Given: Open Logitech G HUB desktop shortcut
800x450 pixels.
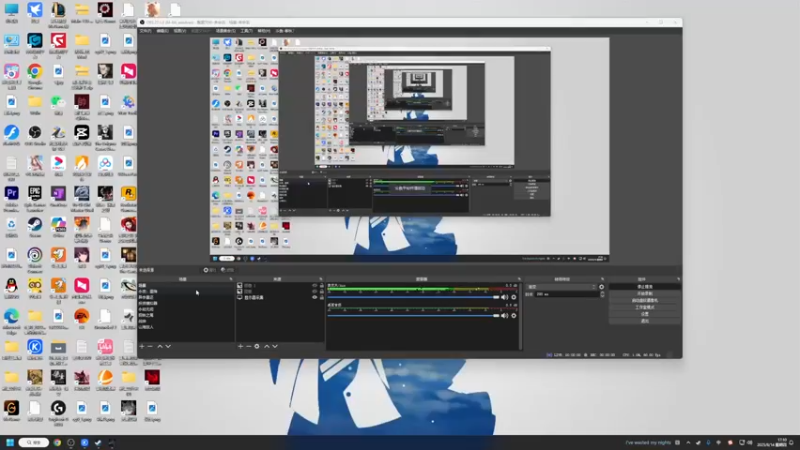Looking at the screenshot, I should (58, 412).
